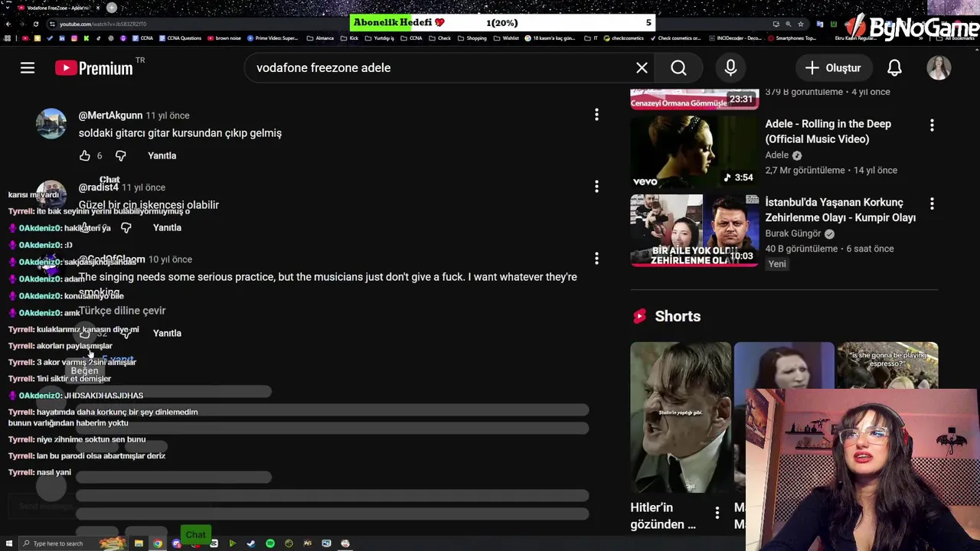
Task: Click the Abonelik Hedefi progress bar
Action: pos(502,23)
